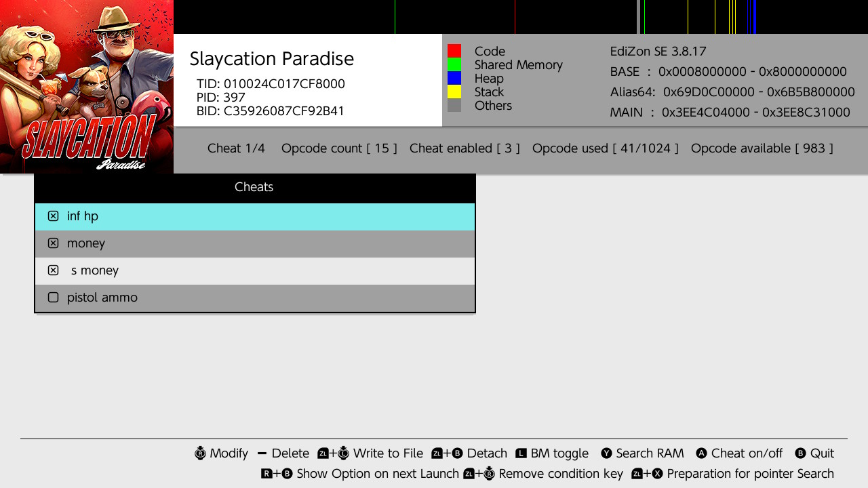Select the s money cheat name
The height and width of the screenshot is (488, 868).
[95, 270]
